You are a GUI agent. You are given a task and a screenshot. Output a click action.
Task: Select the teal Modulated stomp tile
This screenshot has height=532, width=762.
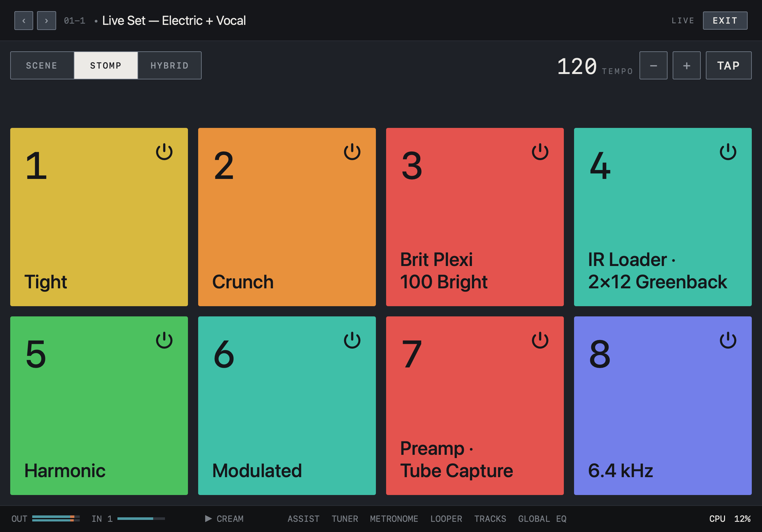pyautogui.click(x=287, y=406)
